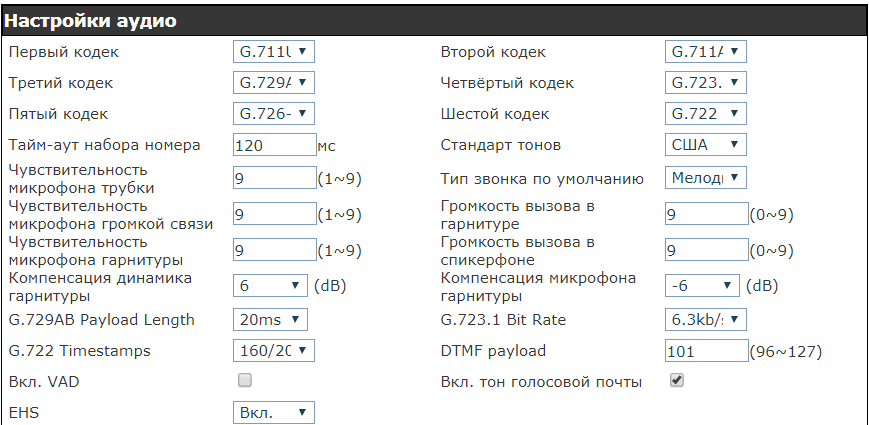Select the Пятый кодек dropdown
The height and width of the screenshot is (425, 869).
[273, 113]
